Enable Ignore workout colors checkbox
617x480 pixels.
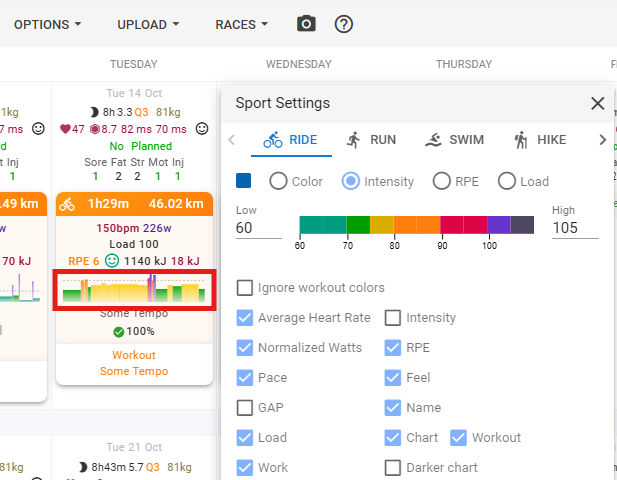[245, 288]
